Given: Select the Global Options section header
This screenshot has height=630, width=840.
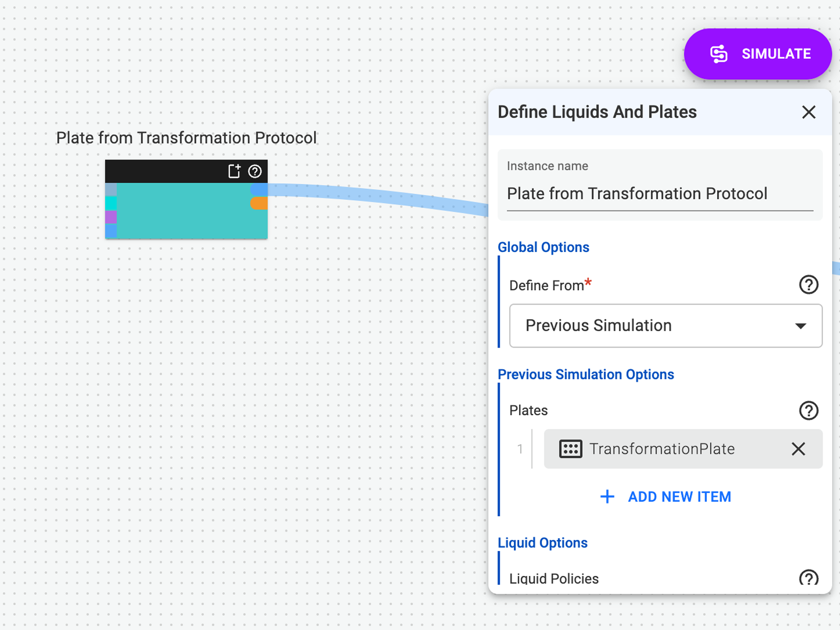Looking at the screenshot, I should click(x=543, y=247).
